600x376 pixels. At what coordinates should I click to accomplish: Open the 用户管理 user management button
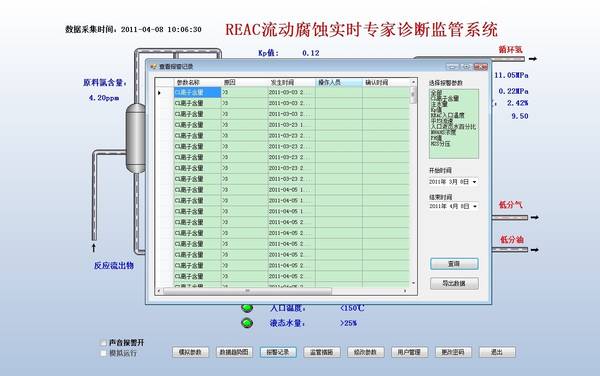click(409, 352)
